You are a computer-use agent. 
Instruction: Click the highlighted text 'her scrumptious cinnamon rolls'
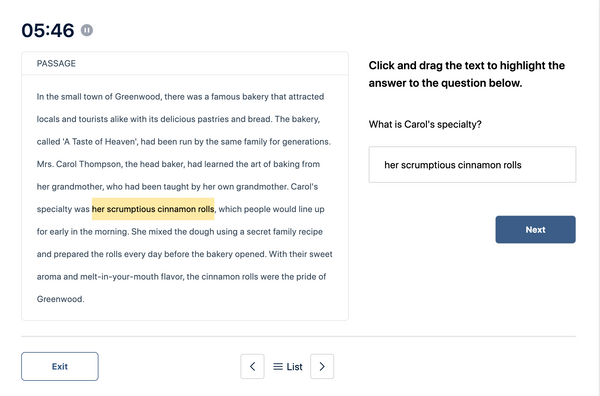153,209
